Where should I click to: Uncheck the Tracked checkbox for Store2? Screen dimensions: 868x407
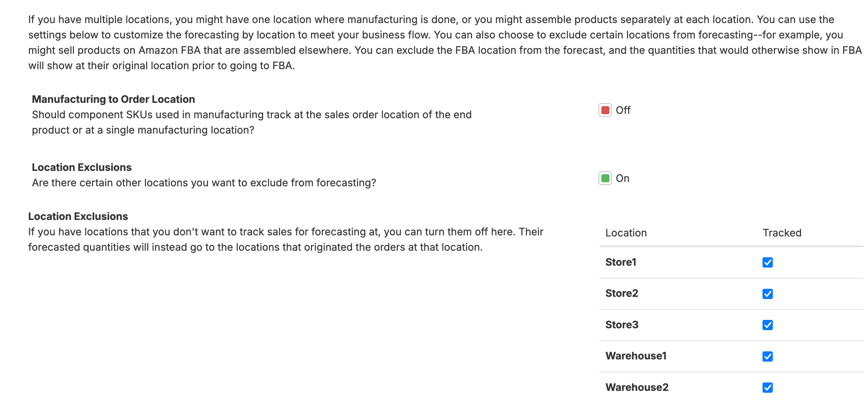768,293
